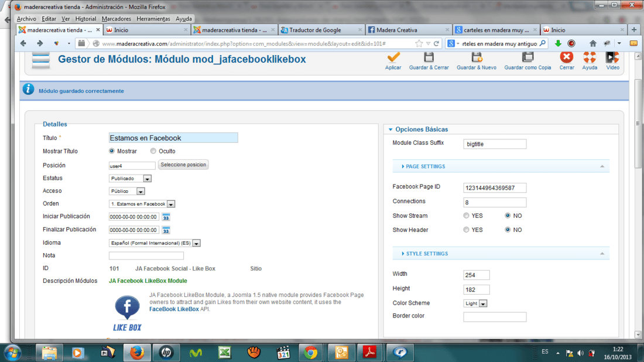Open Marcadores menu

click(x=117, y=19)
